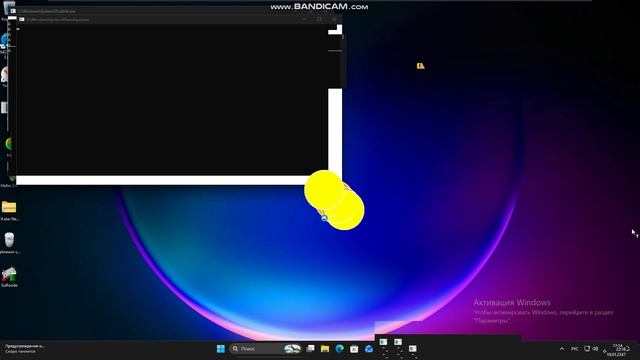The width and height of the screenshot is (640, 360).
Task: Close the front console window
Action: click(334, 19)
